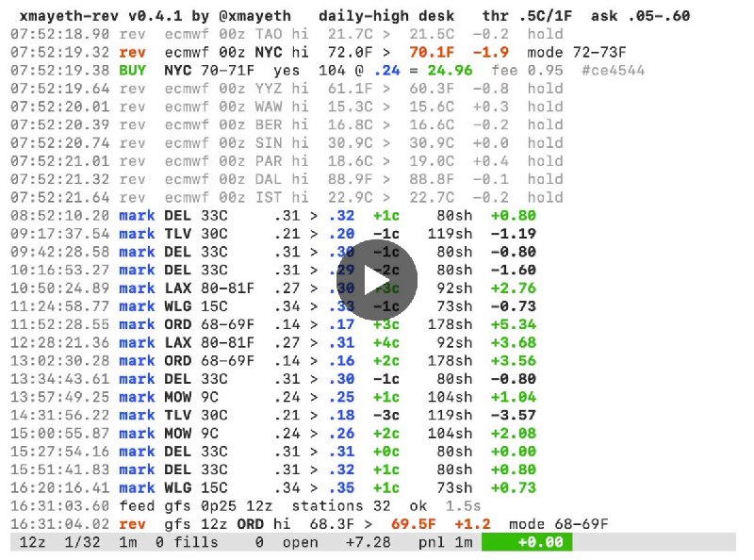Click the "YYZ" station code
The width and height of the screenshot is (754, 560).
point(269,89)
